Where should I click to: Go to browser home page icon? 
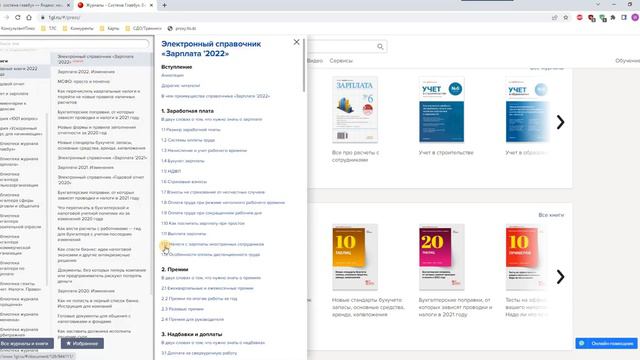[29, 17]
